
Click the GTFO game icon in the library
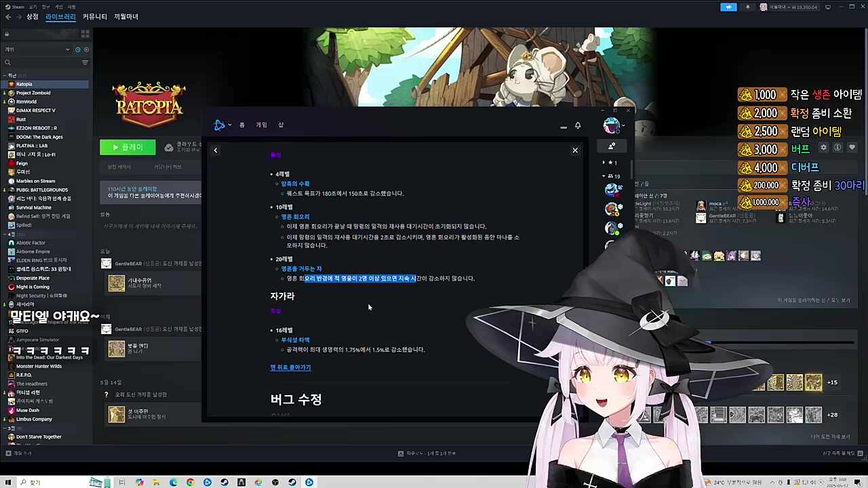12,331
